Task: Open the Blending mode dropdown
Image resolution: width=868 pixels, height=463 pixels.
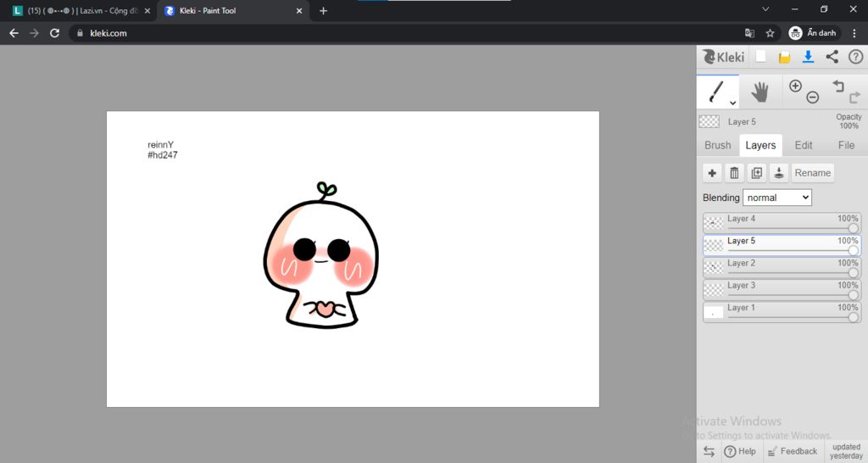Action: coord(777,198)
